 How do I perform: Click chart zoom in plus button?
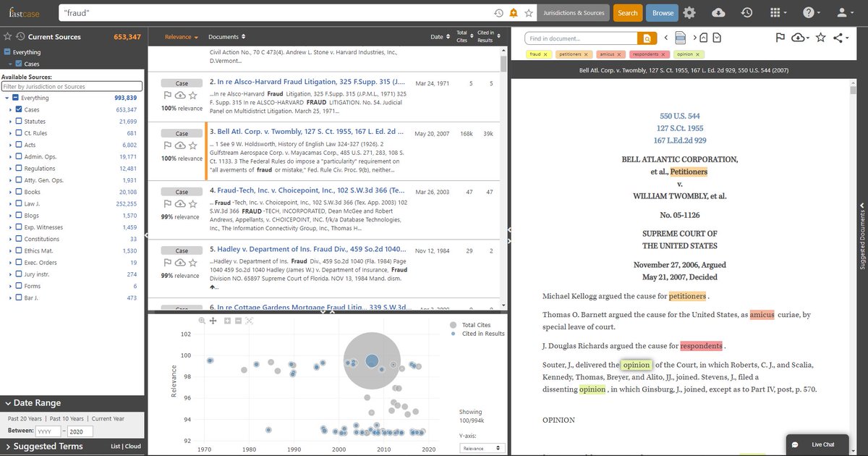[x=228, y=320]
